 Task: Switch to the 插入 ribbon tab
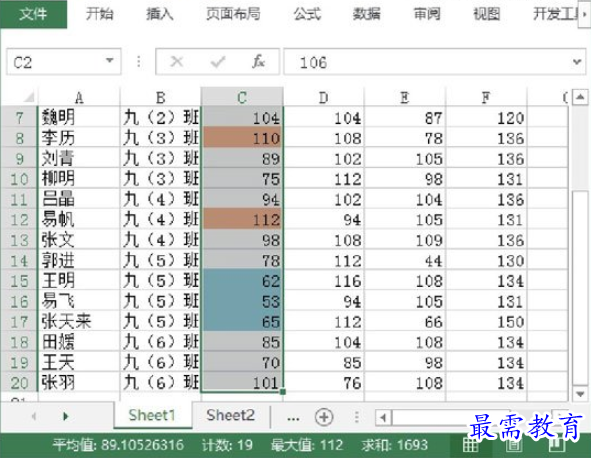(159, 14)
